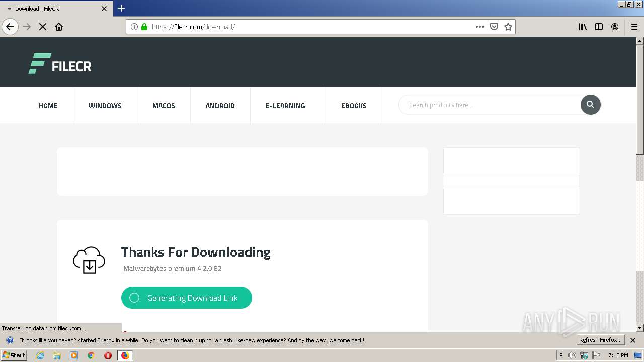Open the HOME menu item
This screenshot has width=644, height=362.
[x=48, y=106]
